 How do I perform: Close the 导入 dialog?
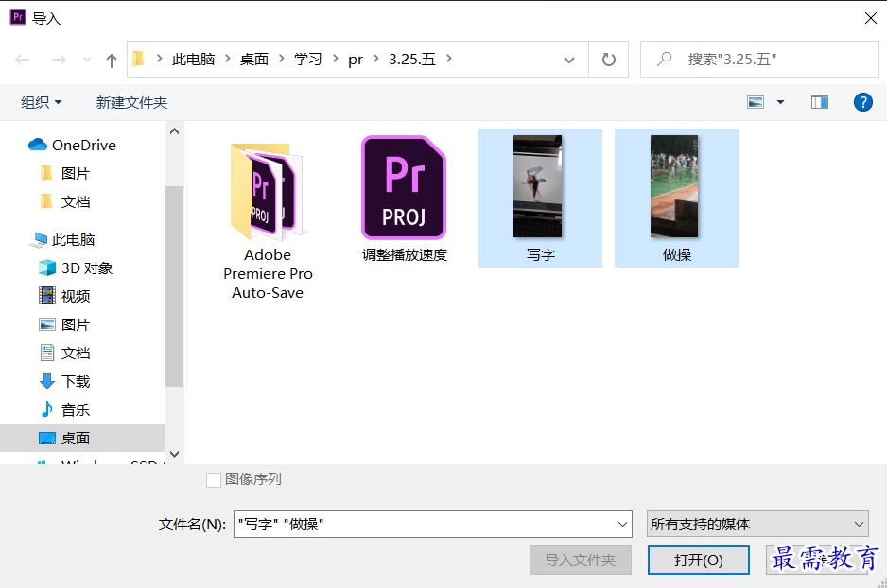tap(871, 18)
